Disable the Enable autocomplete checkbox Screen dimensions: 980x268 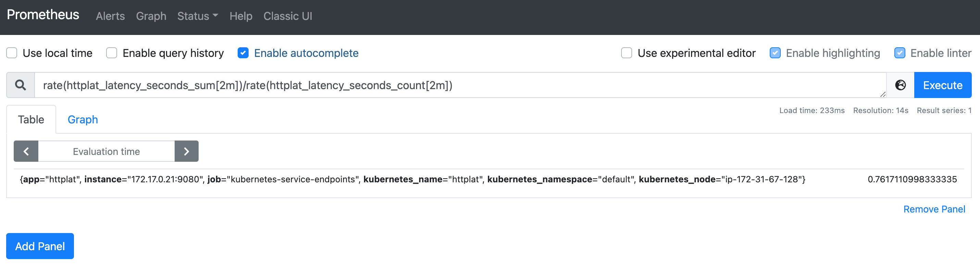[x=243, y=53]
